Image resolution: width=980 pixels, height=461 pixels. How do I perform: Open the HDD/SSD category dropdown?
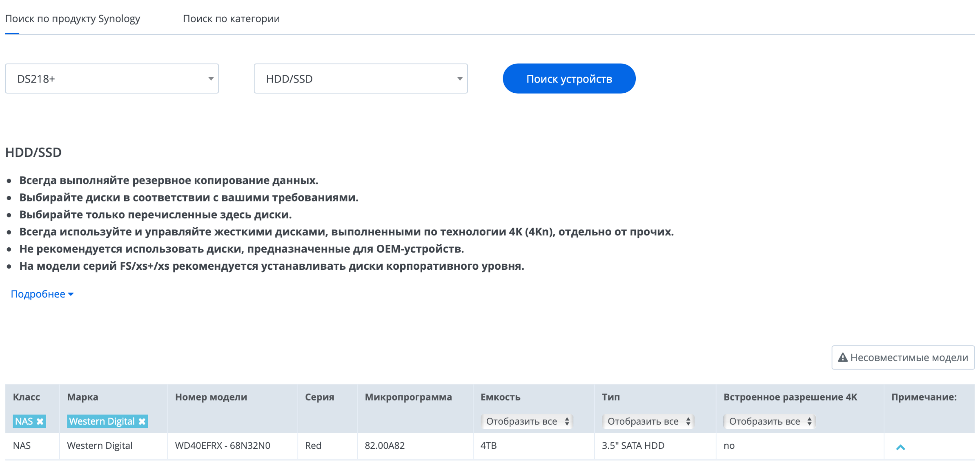coord(361,78)
